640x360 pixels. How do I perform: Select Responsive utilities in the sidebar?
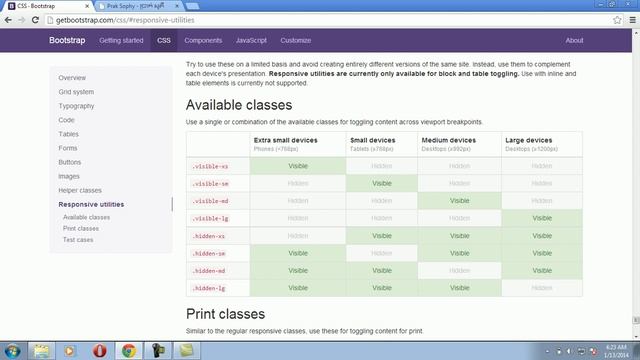click(91, 204)
